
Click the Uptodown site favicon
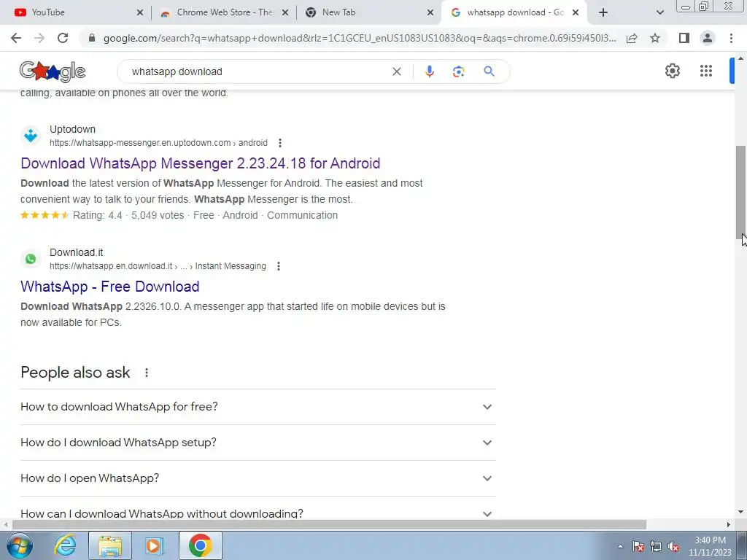(x=31, y=136)
